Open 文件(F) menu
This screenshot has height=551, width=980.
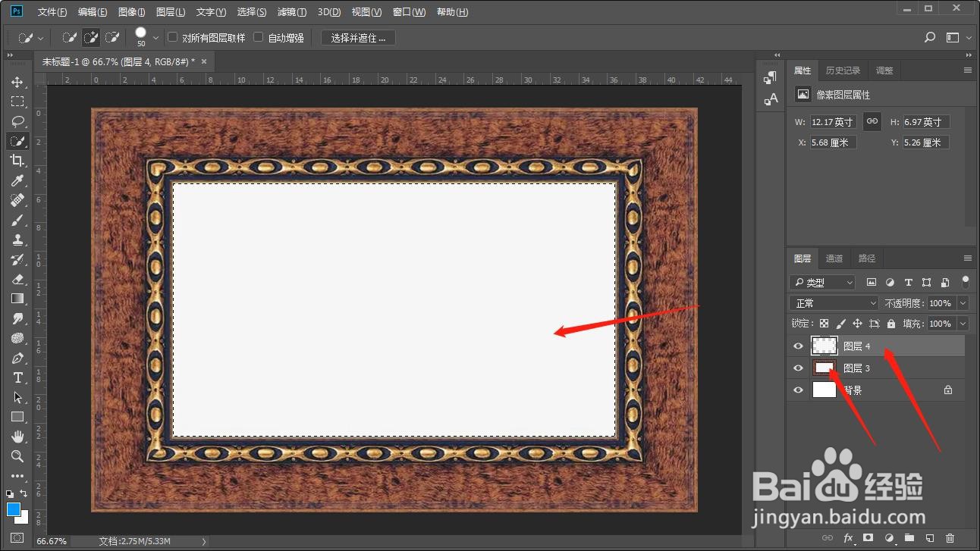tap(52, 12)
